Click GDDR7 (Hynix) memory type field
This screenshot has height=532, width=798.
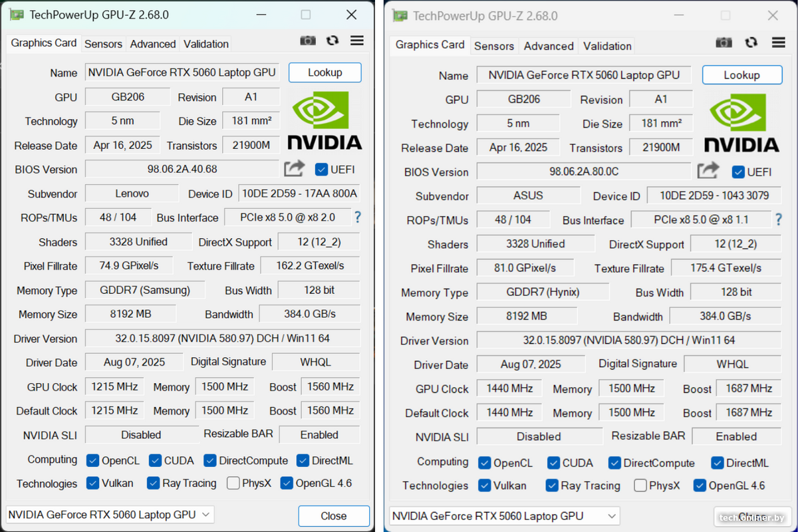click(x=543, y=292)
